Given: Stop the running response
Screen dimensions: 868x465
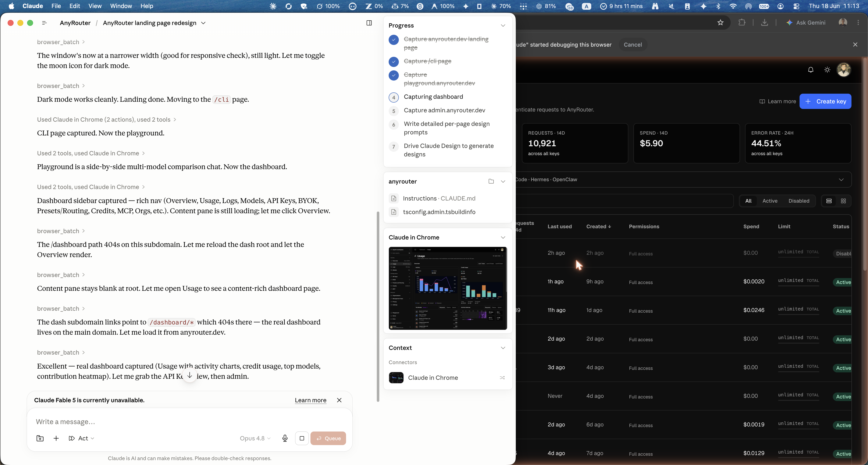Looking at the screenshot, I should click(302, 438).
